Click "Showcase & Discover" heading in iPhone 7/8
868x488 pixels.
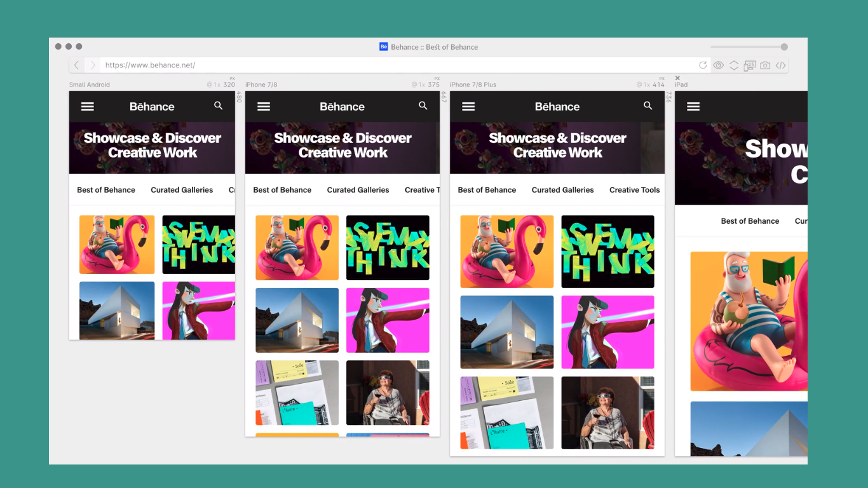pos(342,138)
